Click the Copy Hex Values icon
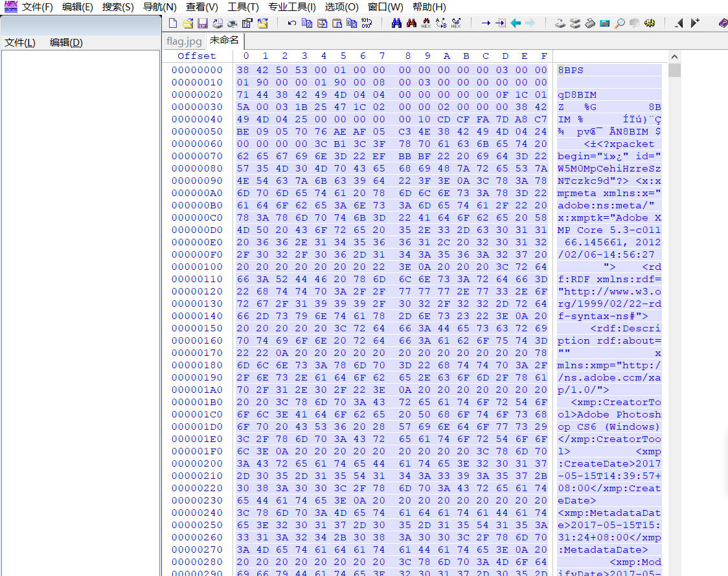This screenshot has height=576, width=728. (352, 23)
